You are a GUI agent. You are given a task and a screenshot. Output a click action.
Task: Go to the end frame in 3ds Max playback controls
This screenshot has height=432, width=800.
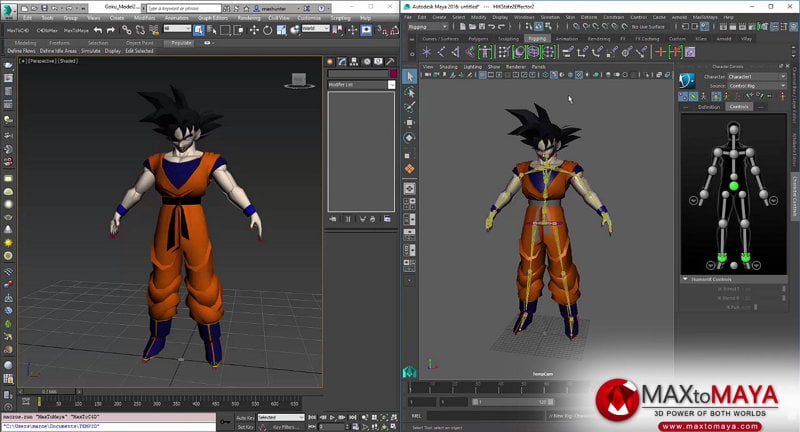pyautogui.click(x=353, y=418)
